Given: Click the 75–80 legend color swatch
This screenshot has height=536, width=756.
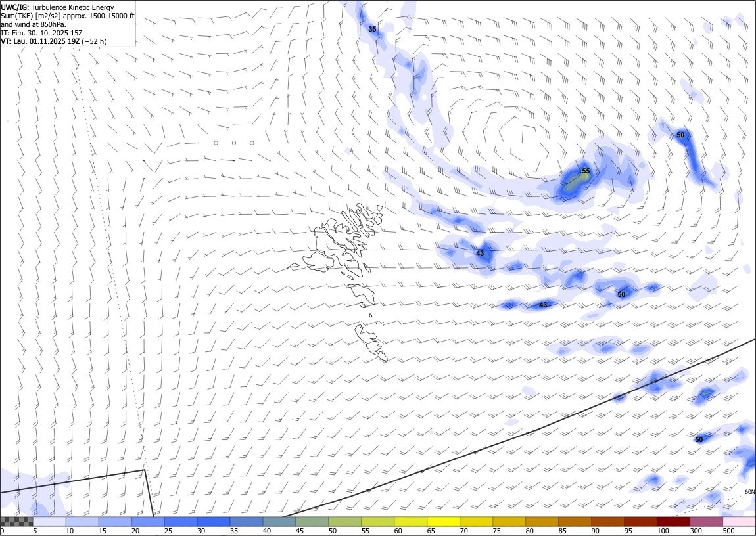Looking at the screenshot, I should pos(509,522).
